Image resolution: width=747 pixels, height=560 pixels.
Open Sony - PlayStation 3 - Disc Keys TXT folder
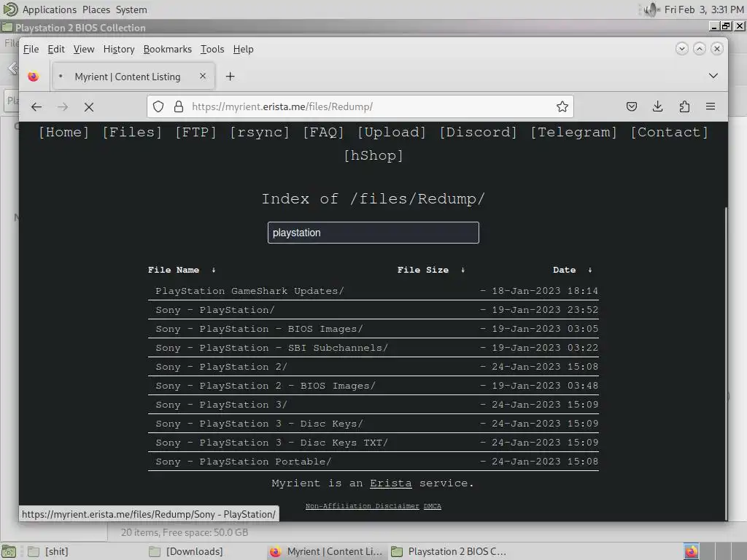click(x=271, y=443)
